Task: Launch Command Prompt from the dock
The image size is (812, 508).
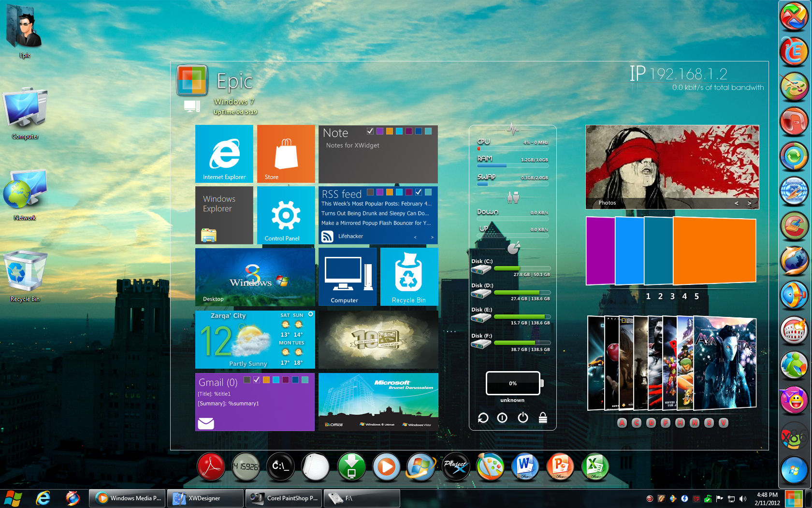Action: [x=280, y=466]
